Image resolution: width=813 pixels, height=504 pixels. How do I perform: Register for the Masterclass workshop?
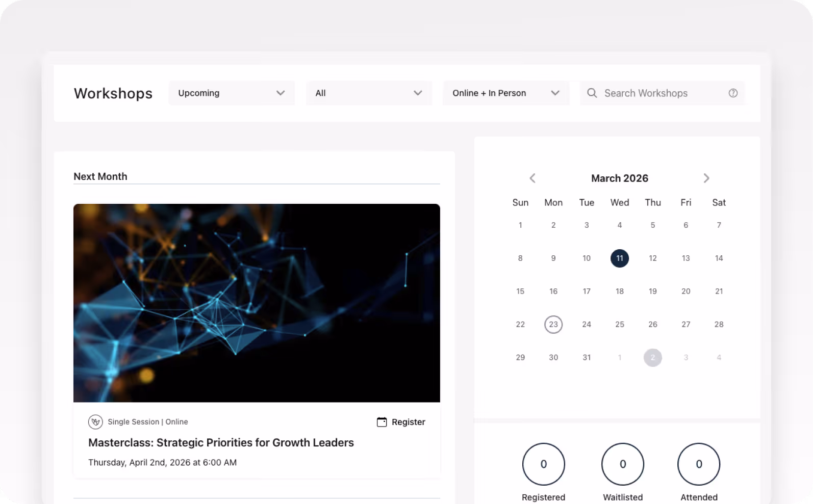pos(401,422)
